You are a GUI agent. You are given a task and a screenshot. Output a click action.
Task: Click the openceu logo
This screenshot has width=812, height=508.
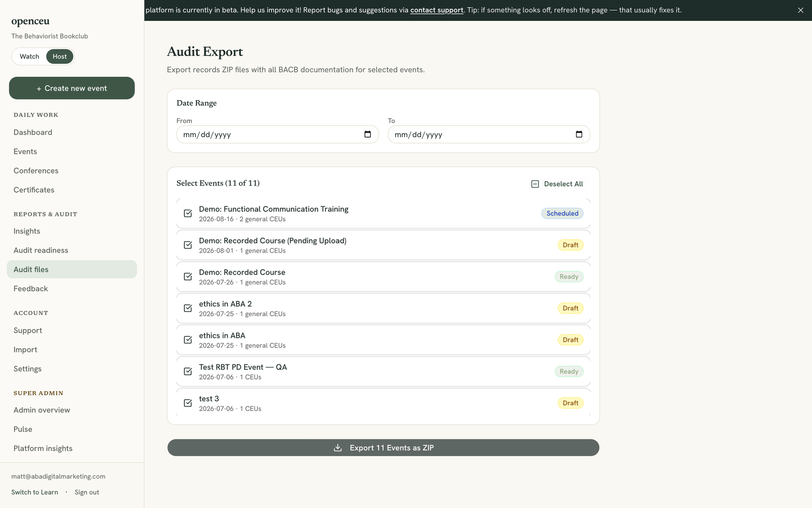coord(30,21)
